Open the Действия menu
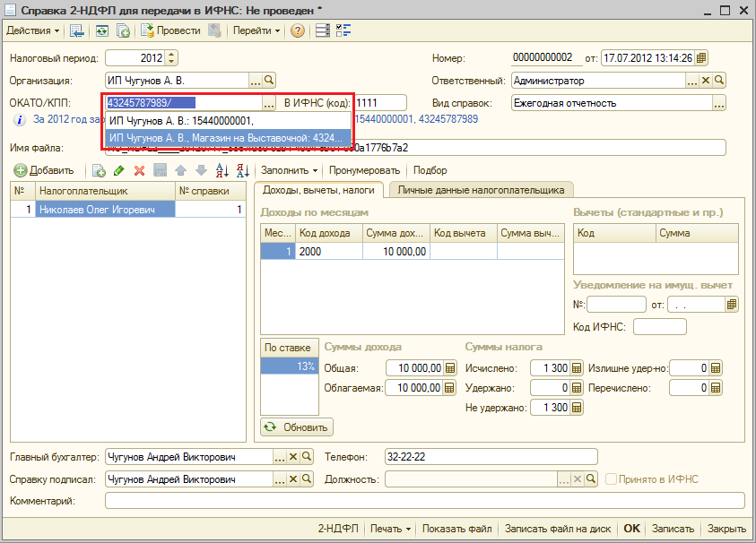 tap(33, 30)
